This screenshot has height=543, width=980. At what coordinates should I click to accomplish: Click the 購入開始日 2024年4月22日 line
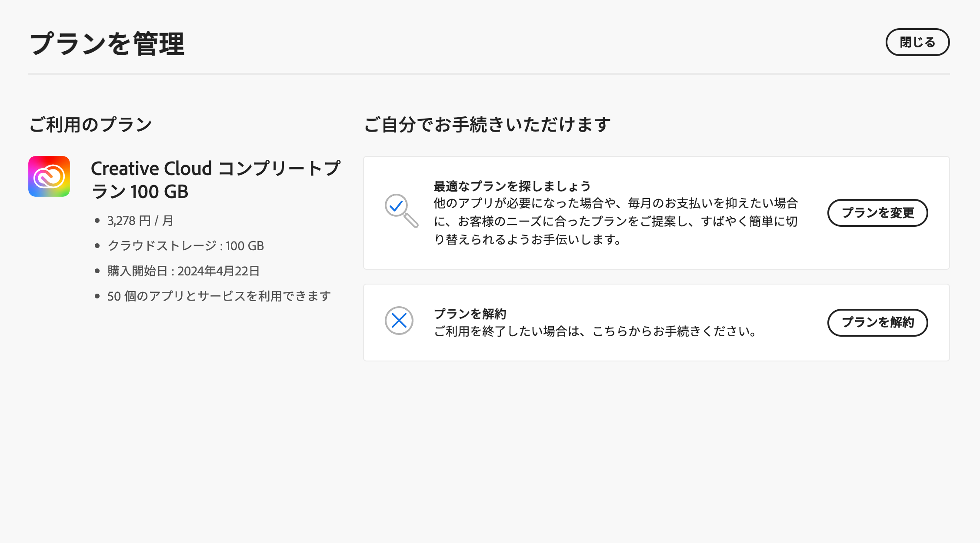point(183,271)
